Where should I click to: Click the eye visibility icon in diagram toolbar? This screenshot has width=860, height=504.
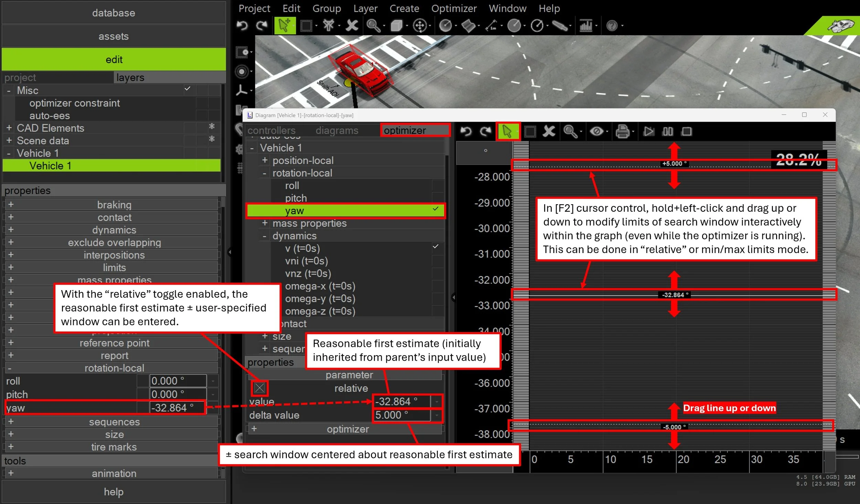[596, 131]
